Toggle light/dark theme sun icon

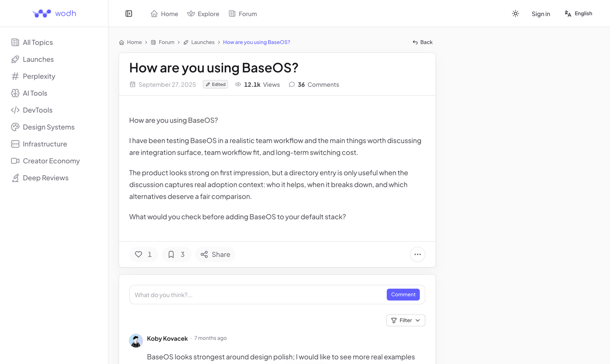516,14
